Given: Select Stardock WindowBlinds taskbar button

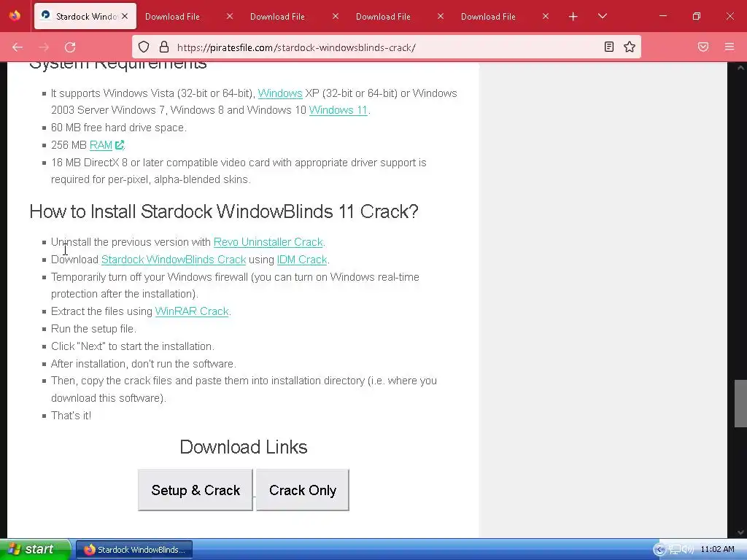Looking at the screenshot, I should (x=134, y=550).
